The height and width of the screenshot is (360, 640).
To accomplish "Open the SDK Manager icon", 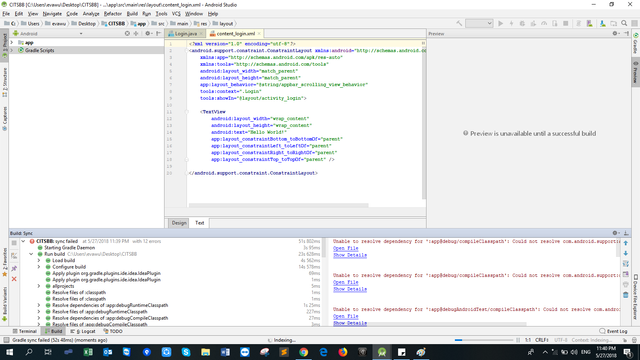I will pyautogui.click(x=602, y=24).
